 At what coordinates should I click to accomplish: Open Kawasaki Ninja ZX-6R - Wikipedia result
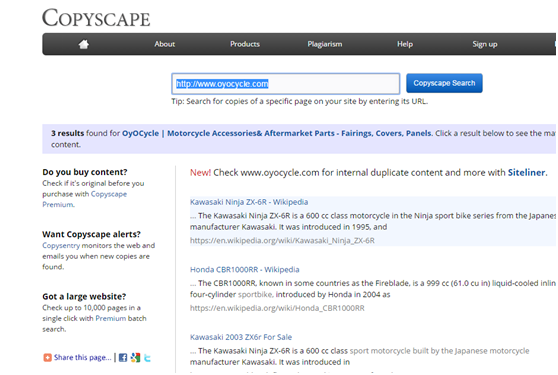(x=249, y=202)
